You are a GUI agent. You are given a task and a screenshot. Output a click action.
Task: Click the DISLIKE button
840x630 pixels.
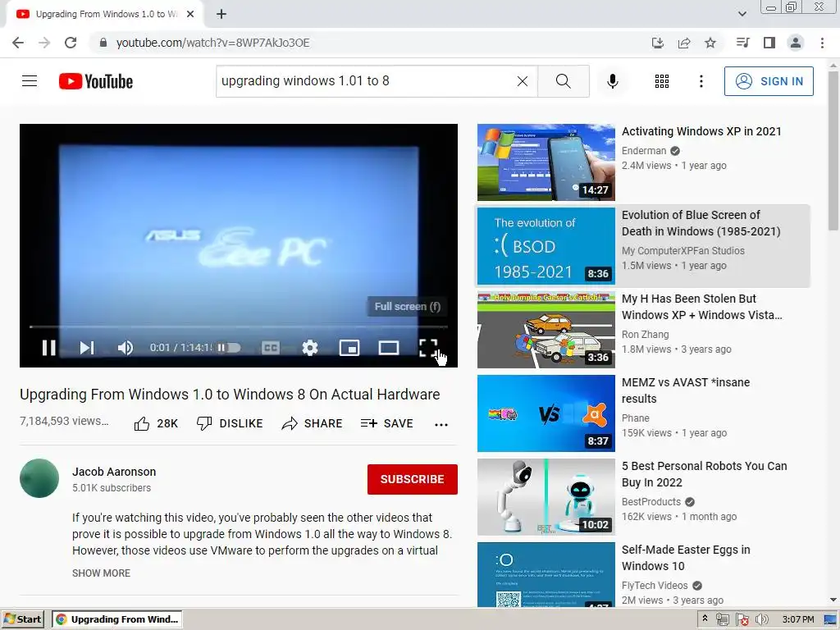[x=230, y=424]
